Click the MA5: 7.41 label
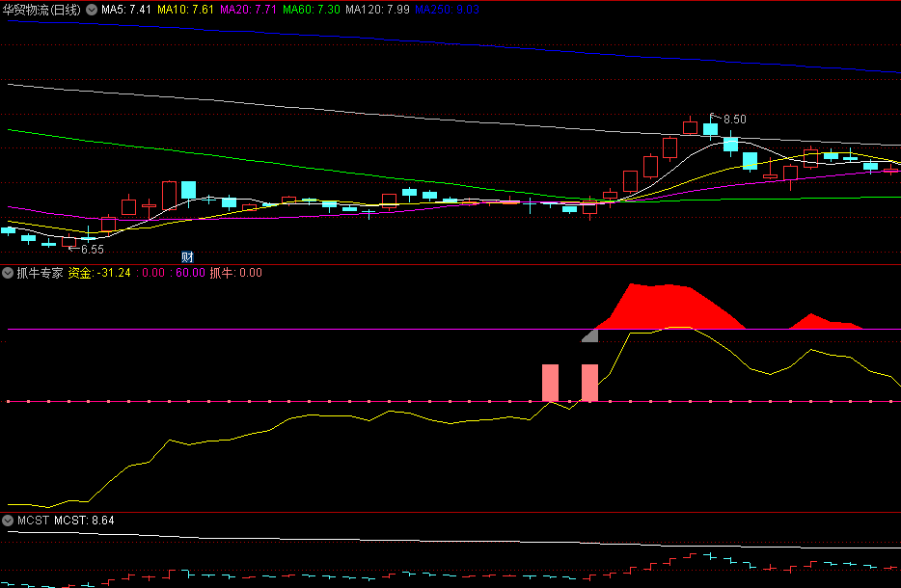 click(x=125, y=10)
